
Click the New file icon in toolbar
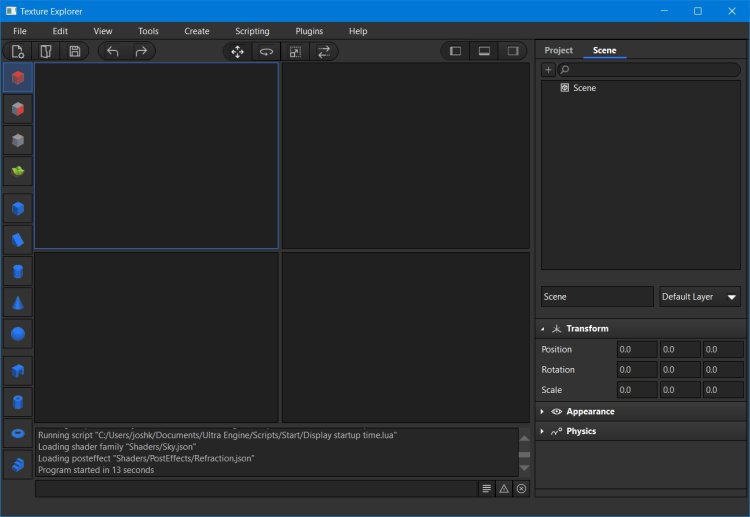point(18,51)
